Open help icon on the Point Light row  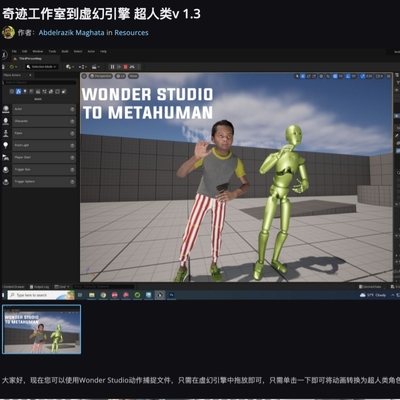click(72, 145)
